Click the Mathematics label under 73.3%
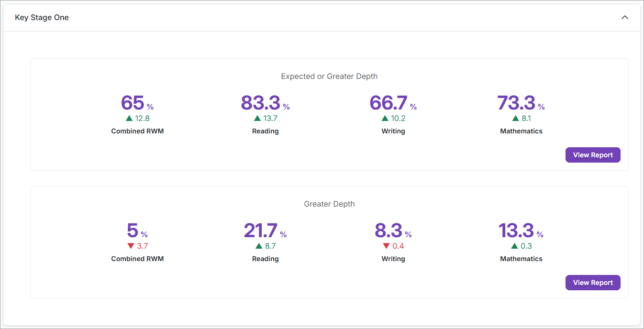This screenshot has width=644, height=329. point(521,131)
